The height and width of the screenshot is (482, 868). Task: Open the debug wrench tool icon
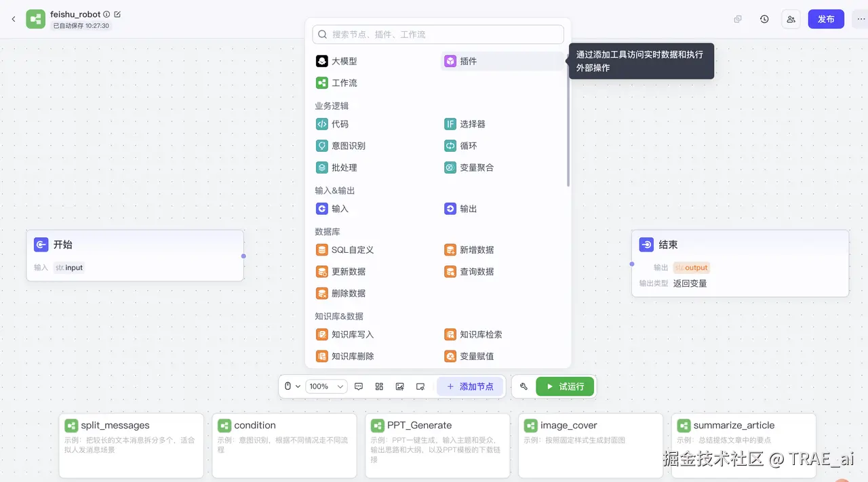524,386
